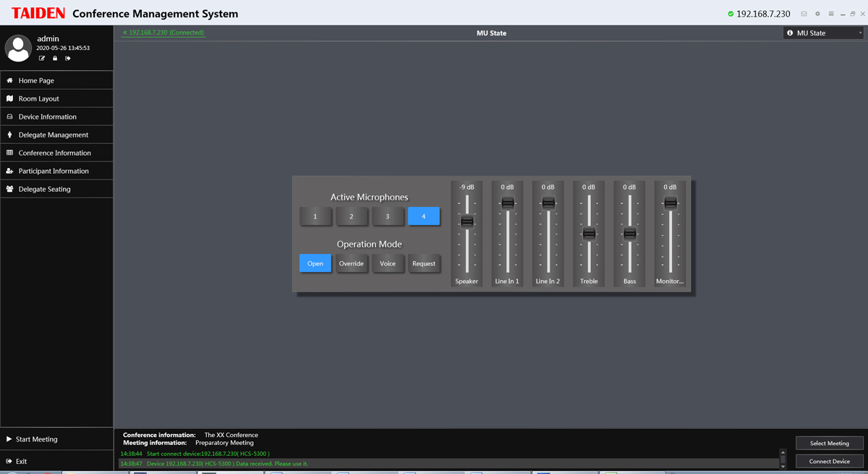
Task: Select Voice operation mode
Action: pyautogui.click(x=388, y=263)
